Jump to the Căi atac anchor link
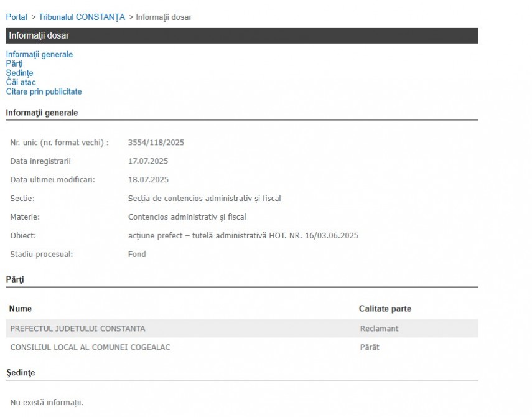The width and height of the screenshot is (532, 417). (21, 82)
